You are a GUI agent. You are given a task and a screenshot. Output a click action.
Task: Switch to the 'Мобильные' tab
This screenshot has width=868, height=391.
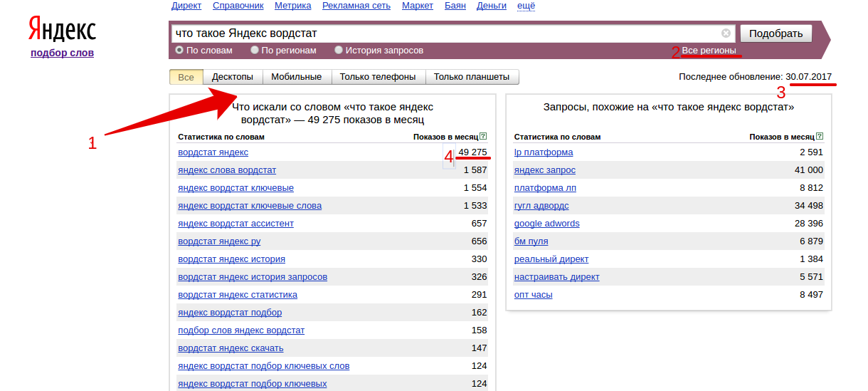click(296, 77)
